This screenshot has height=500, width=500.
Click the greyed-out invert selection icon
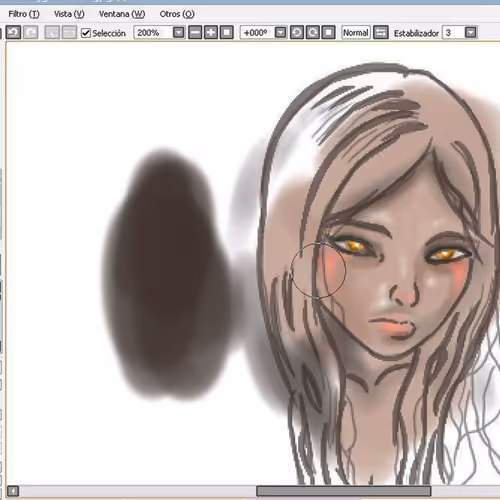[69, 33]
